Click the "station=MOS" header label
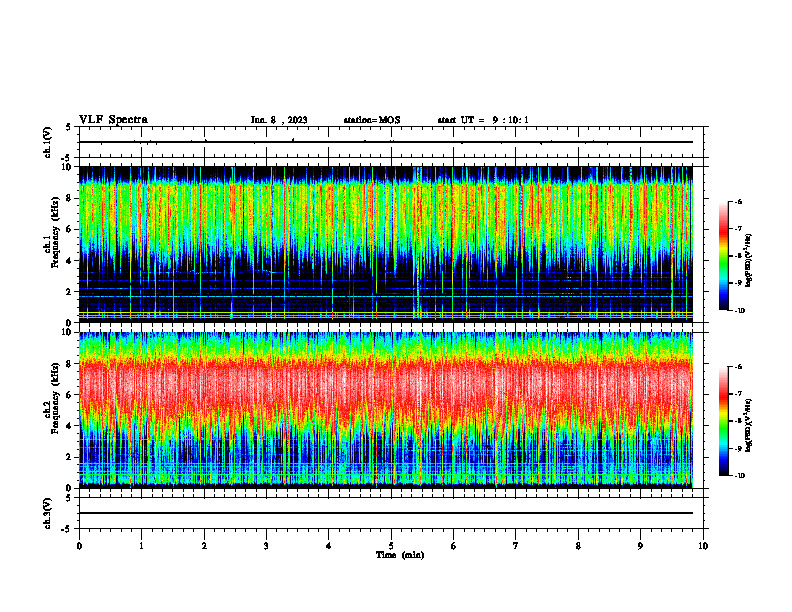792x612 pixels. (x=372, y=120)
